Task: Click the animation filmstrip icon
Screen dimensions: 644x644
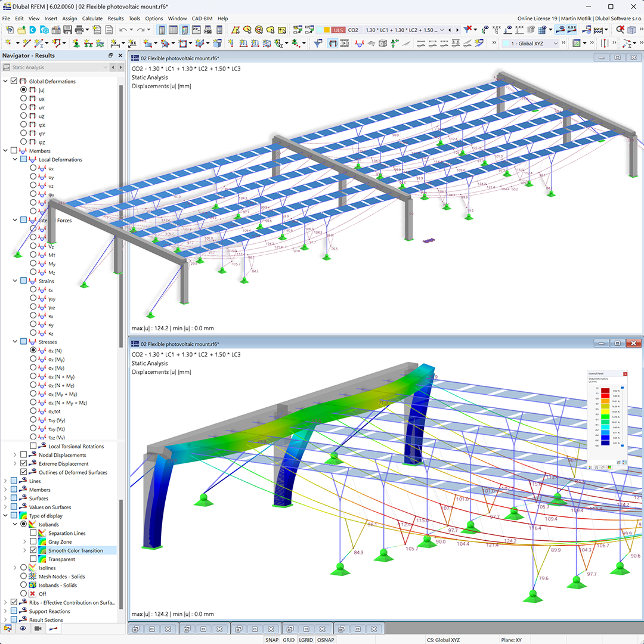Action: coord(345,43)
